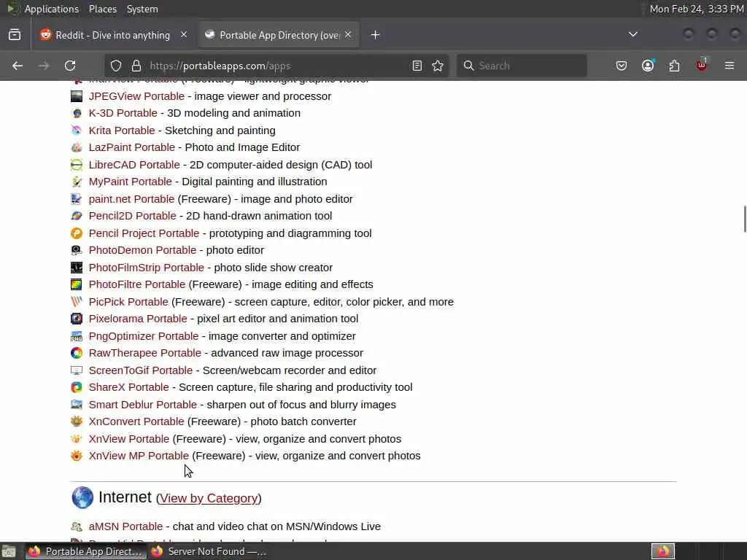This screenshot has width=747, height=560.
Task: Click the K-3D Portable app icon
Action: coord(76,113)
